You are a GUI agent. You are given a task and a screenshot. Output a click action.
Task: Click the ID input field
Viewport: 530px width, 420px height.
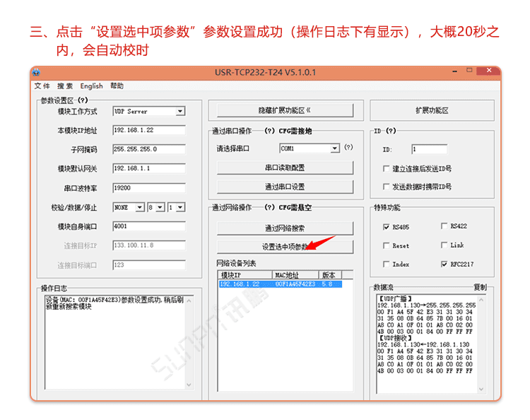[429, 149]
